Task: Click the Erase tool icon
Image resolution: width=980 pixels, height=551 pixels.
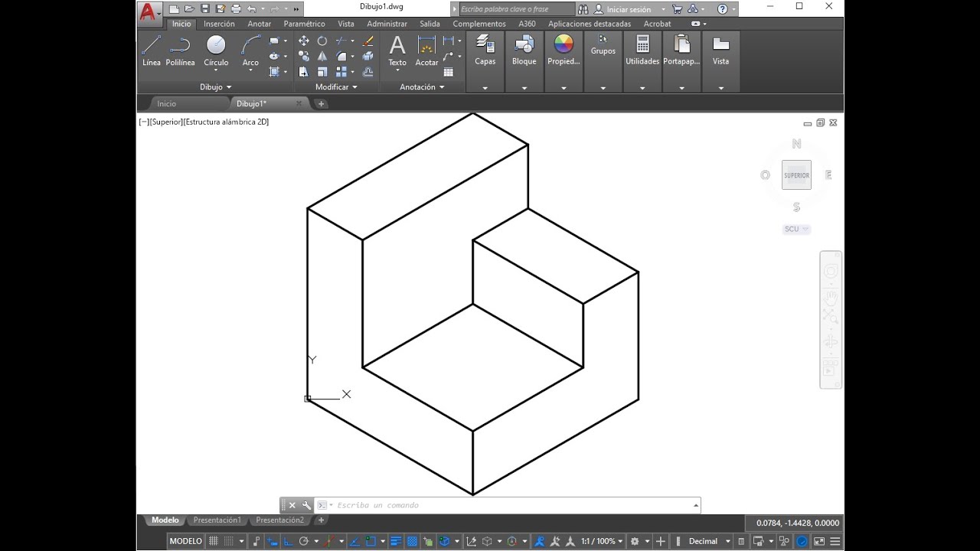Action: pos(367,41)
